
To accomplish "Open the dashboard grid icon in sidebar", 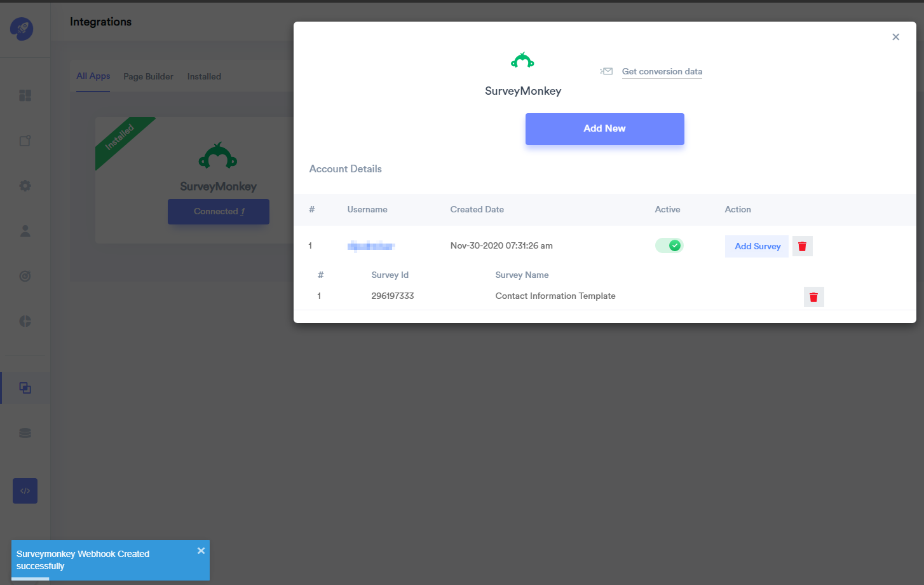I will (25, 95).
